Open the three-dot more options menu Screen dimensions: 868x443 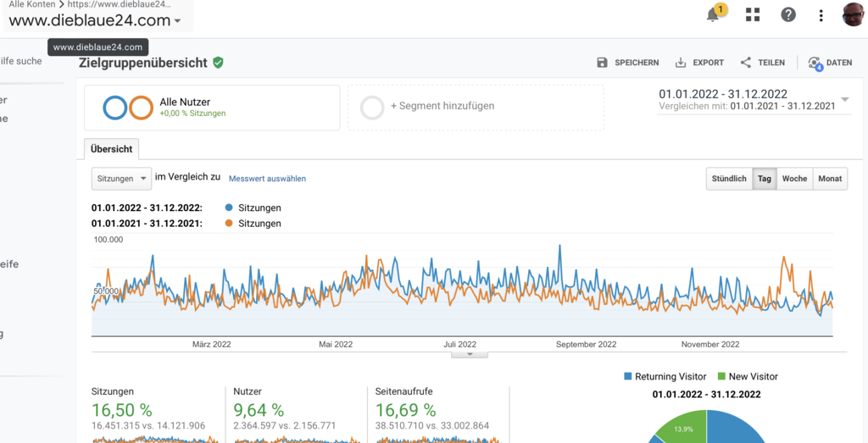[x=821, y=15]
